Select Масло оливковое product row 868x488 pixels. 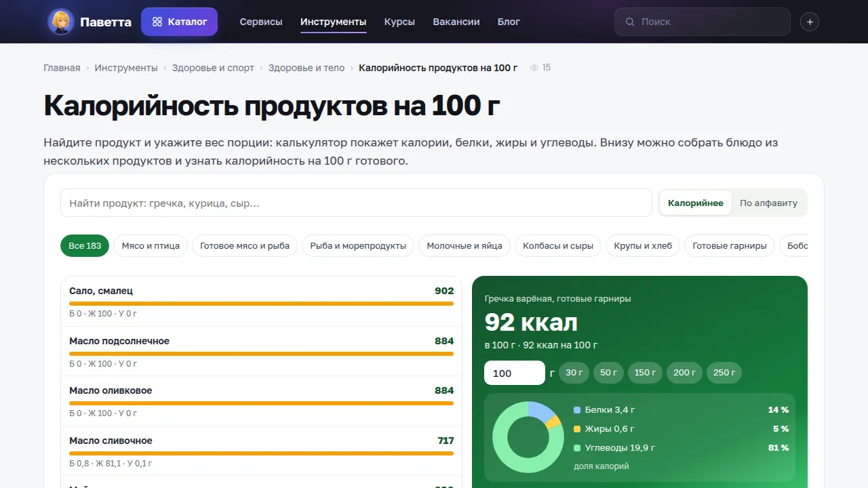(261, 401)
